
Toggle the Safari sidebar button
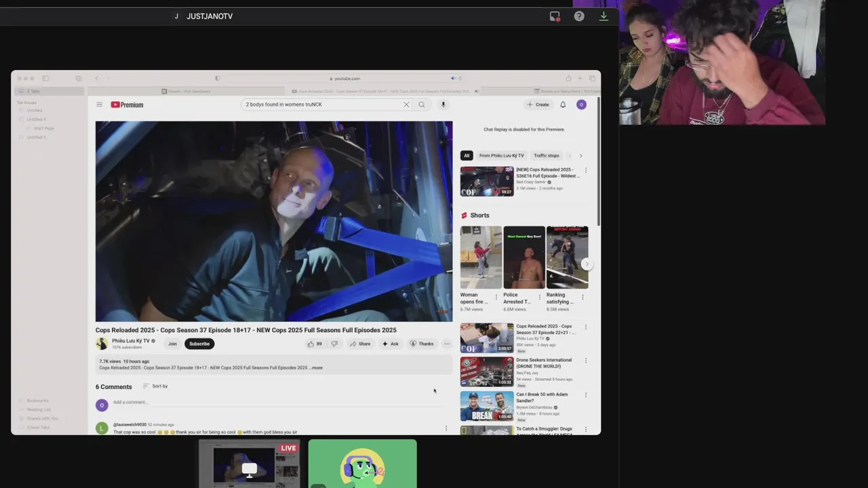45,79
